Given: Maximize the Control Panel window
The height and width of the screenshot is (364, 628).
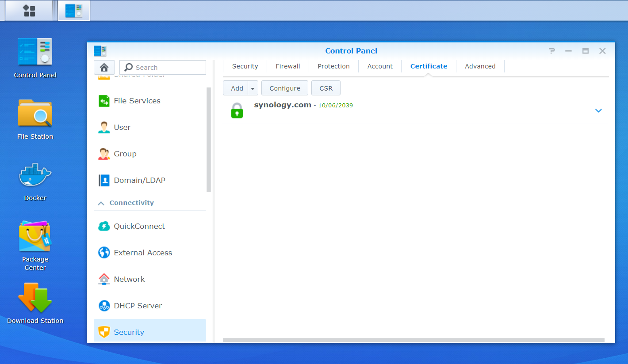Looking at the screenshot, I should (x=586, y=51).
